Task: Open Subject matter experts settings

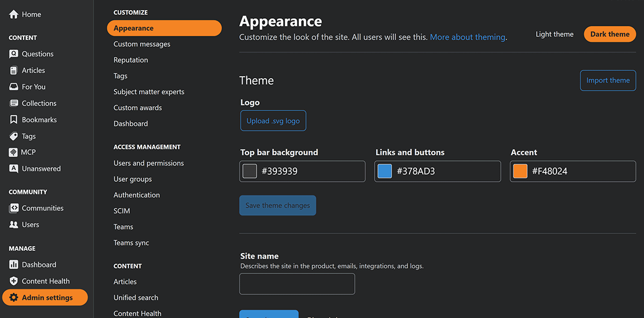Action: [x=149, y=92]
